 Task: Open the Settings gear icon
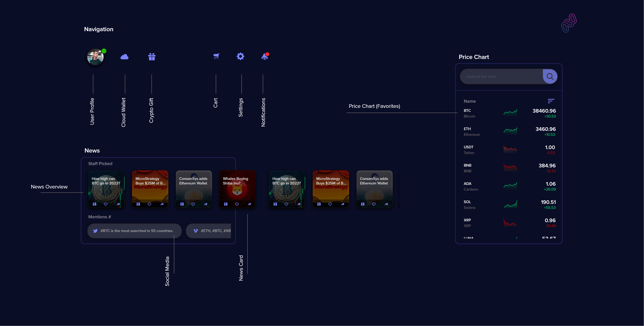[x=240, y=56]
